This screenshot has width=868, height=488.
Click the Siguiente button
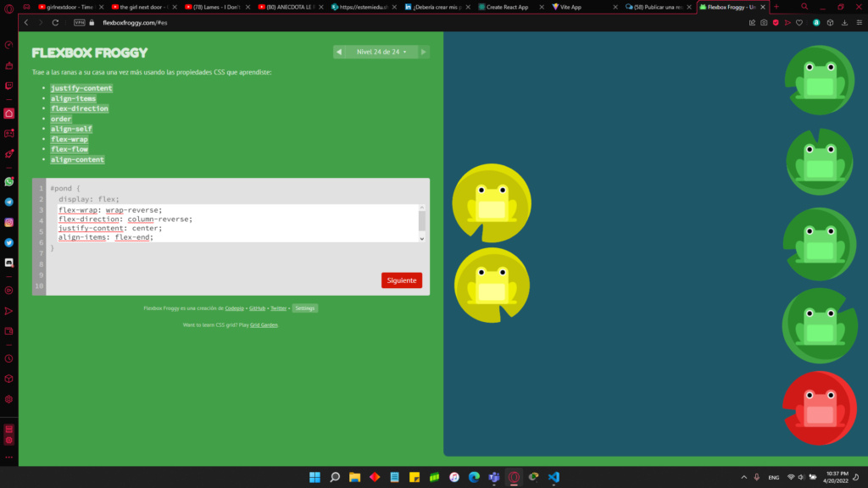click(x=402, y=280)
